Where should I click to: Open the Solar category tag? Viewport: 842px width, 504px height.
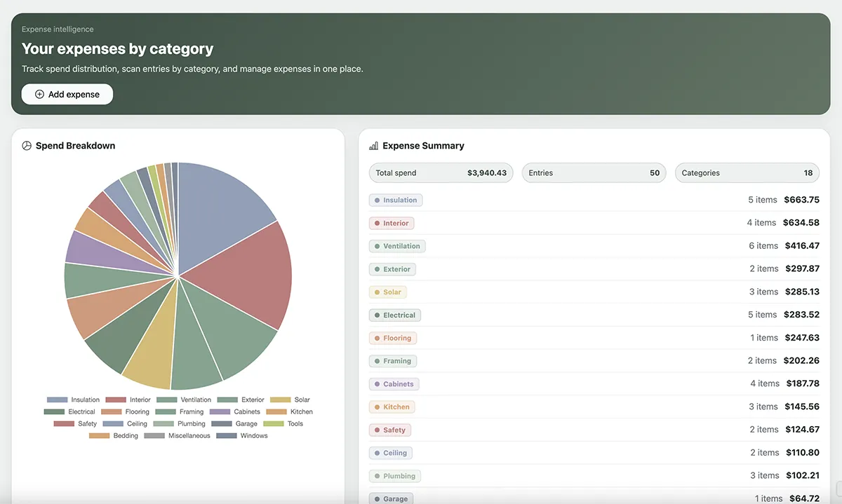tap(388, 292)
